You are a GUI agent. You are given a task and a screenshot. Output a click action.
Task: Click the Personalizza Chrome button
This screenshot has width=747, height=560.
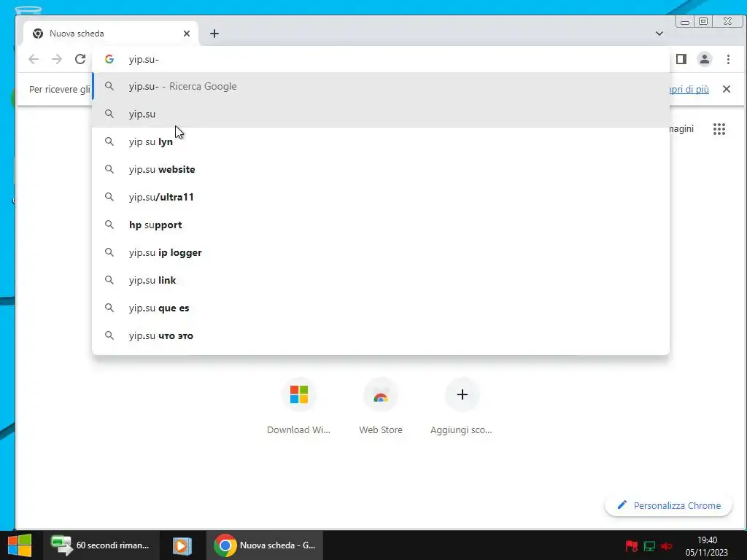tap(668, 505)
